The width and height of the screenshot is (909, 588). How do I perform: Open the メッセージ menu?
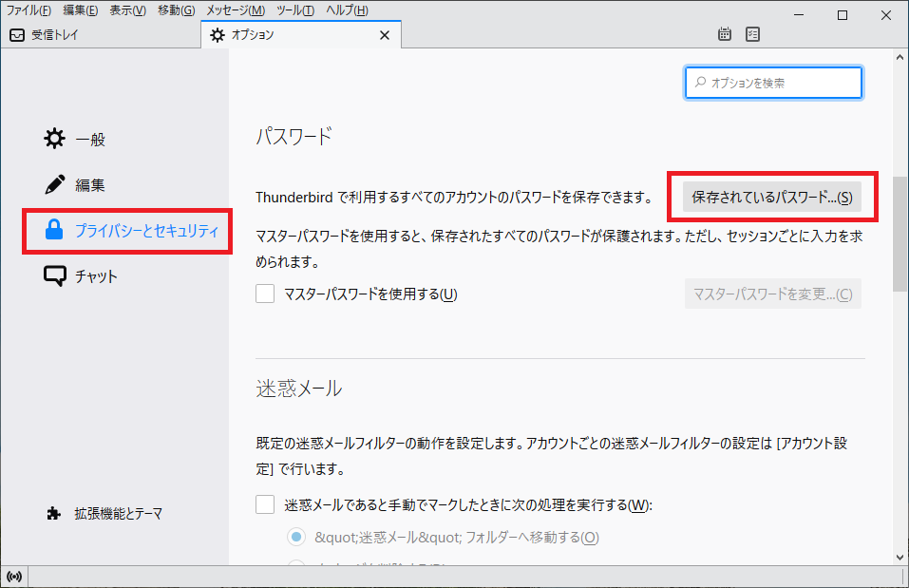pos(236,10)
